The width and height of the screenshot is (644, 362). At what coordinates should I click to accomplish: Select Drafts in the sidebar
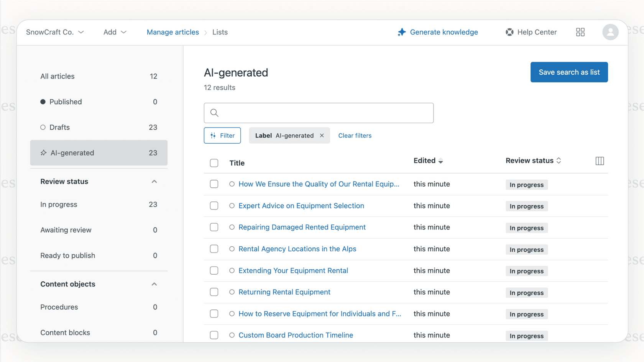(x=60, y=127)
